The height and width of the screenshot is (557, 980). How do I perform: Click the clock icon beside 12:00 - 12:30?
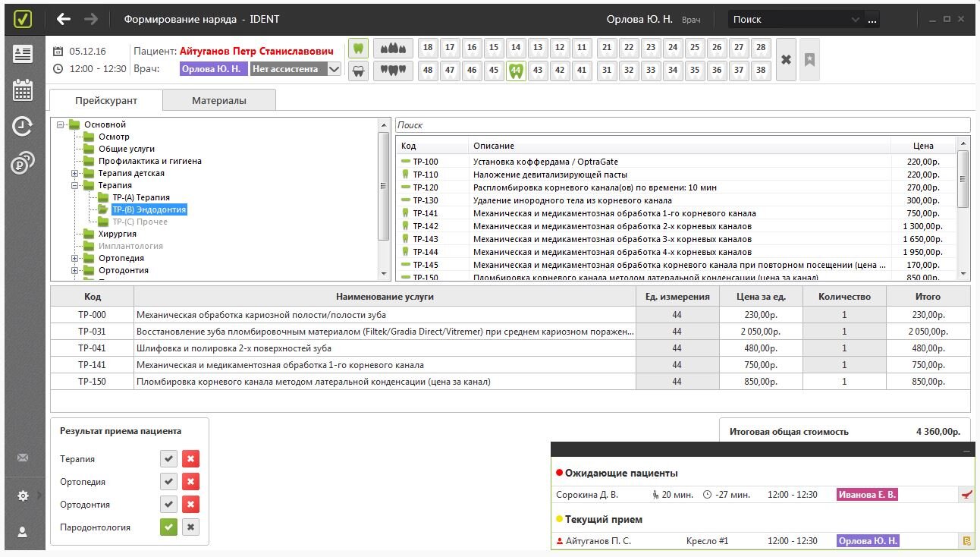click(58, 69)
